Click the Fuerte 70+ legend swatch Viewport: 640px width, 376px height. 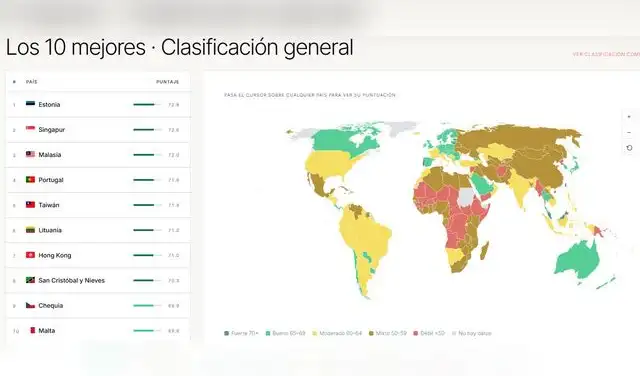point(227,333)
